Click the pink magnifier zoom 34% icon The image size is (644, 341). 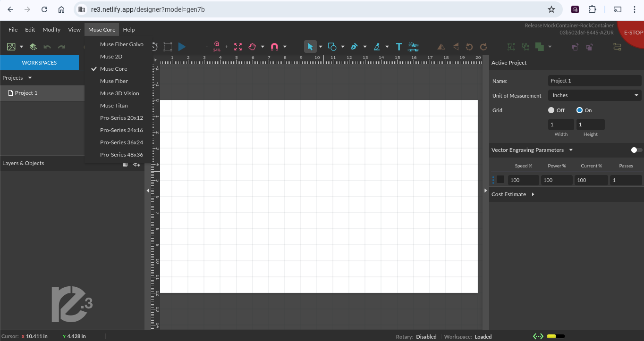coord(217,46)
